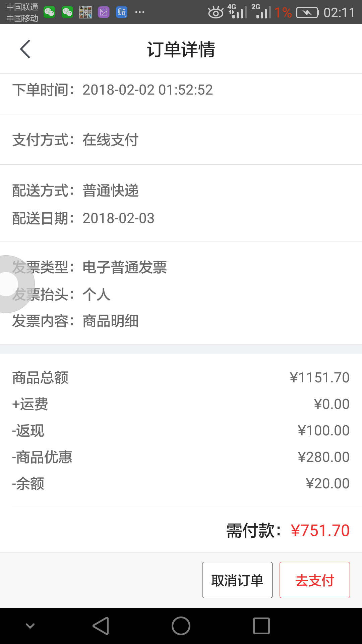This screenshot has height=644, width=362.
Task: Open recent apps with the square button
Action: click(x=261, y=626)
